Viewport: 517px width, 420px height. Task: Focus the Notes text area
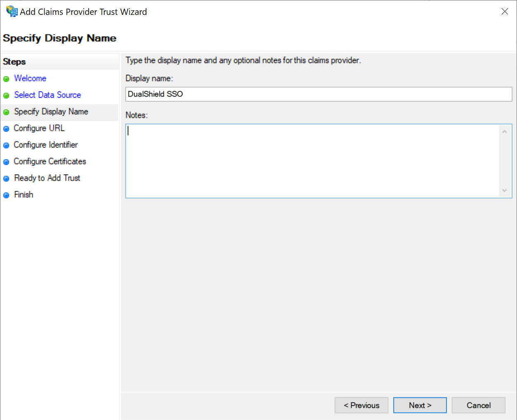(x=312, y=161)
